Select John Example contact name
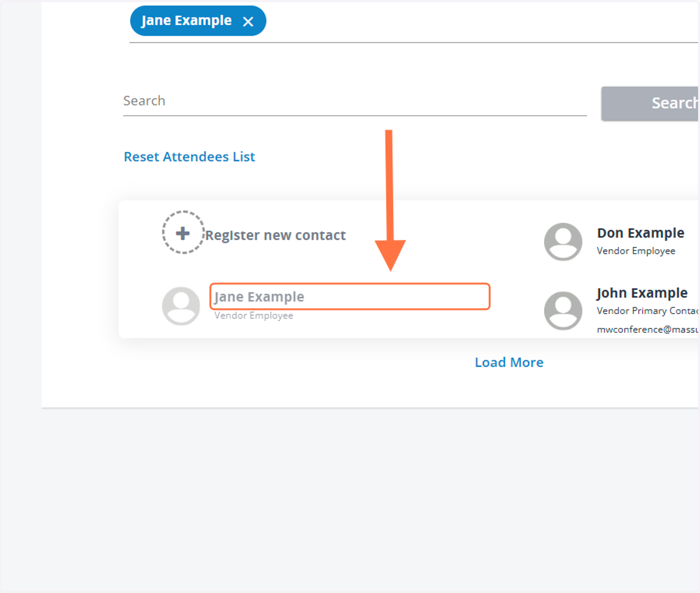 pos(642,293)
